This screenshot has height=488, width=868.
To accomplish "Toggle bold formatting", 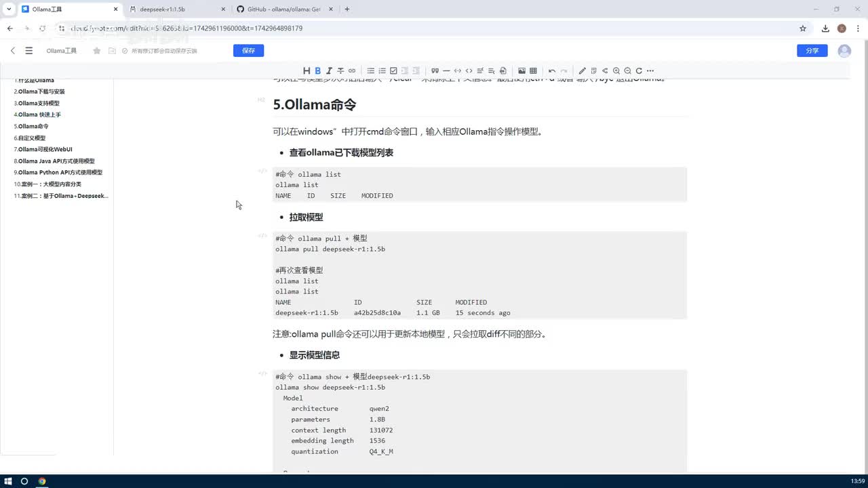I will pyautogui.click(x=317, y=70).
